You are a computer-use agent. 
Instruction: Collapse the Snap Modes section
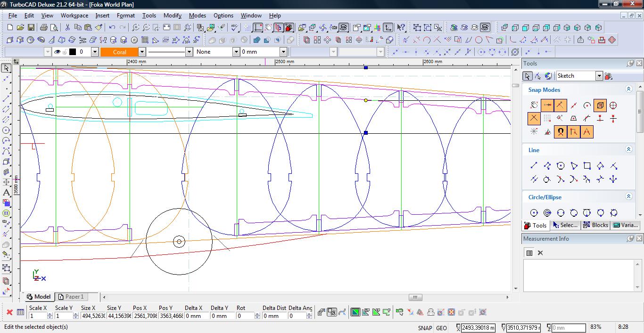(x=628, y=89)
